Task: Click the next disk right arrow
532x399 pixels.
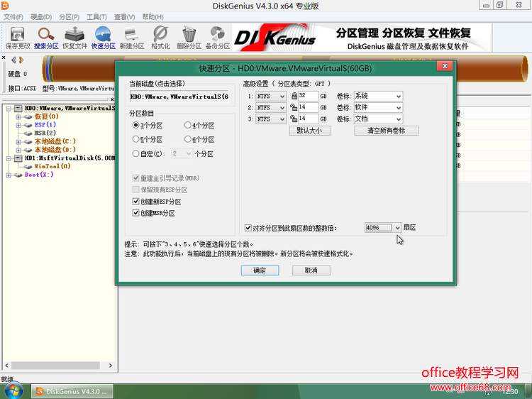Action: tap(22, 60)
